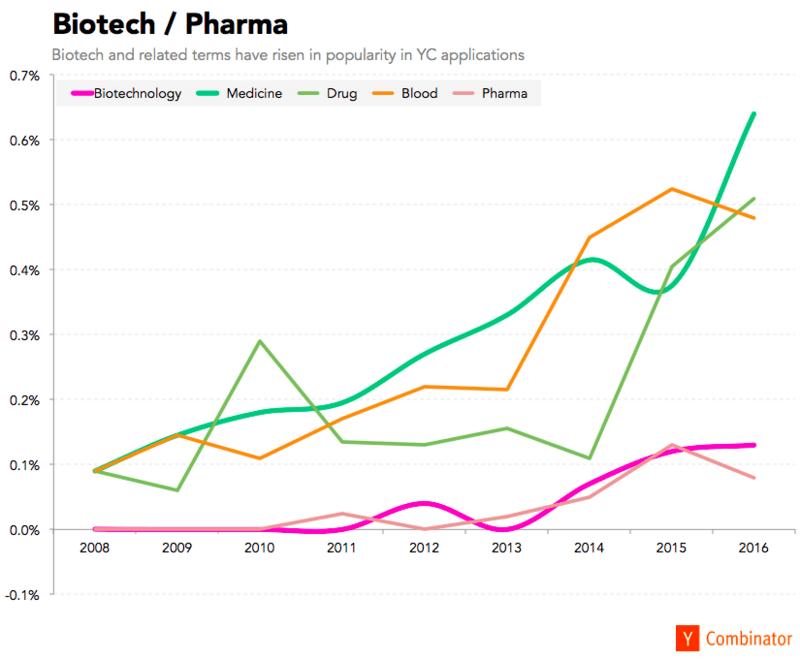Image resolution: width=800 pixels, height=660 pixels.
Task: Select the Drug green legend swatch
Action: 308,93
